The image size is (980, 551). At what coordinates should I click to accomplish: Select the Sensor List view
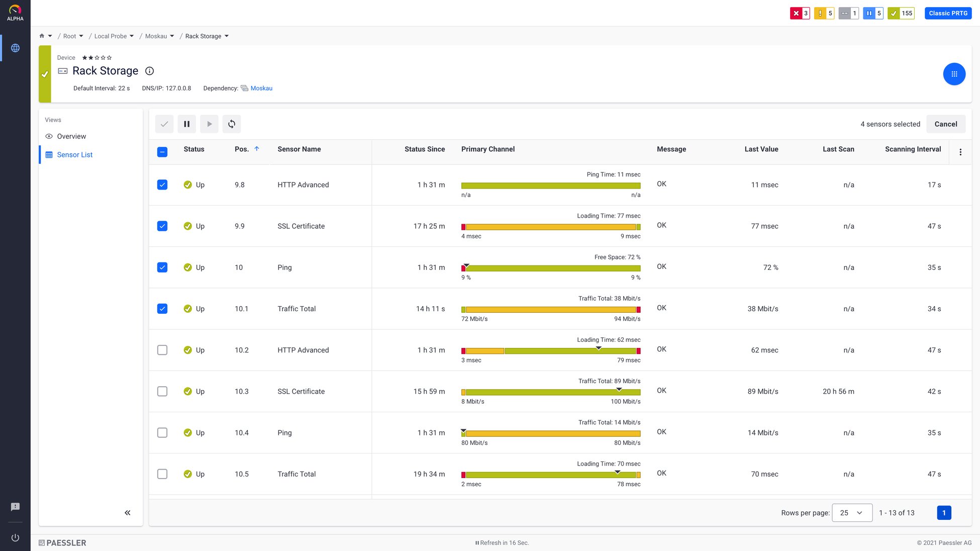(x=74, y=154)
